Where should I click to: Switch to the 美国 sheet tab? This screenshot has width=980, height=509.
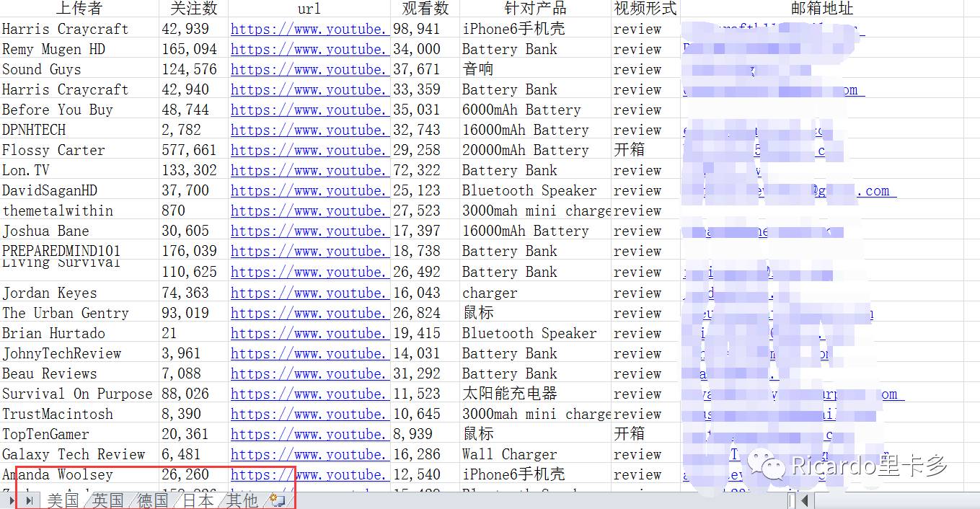point(63,500)
